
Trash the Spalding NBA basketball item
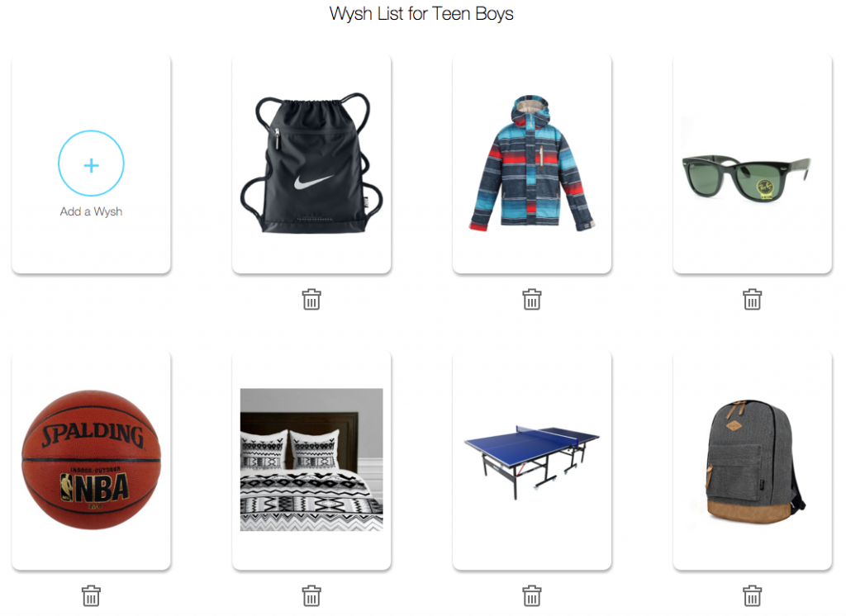[91, 596]
